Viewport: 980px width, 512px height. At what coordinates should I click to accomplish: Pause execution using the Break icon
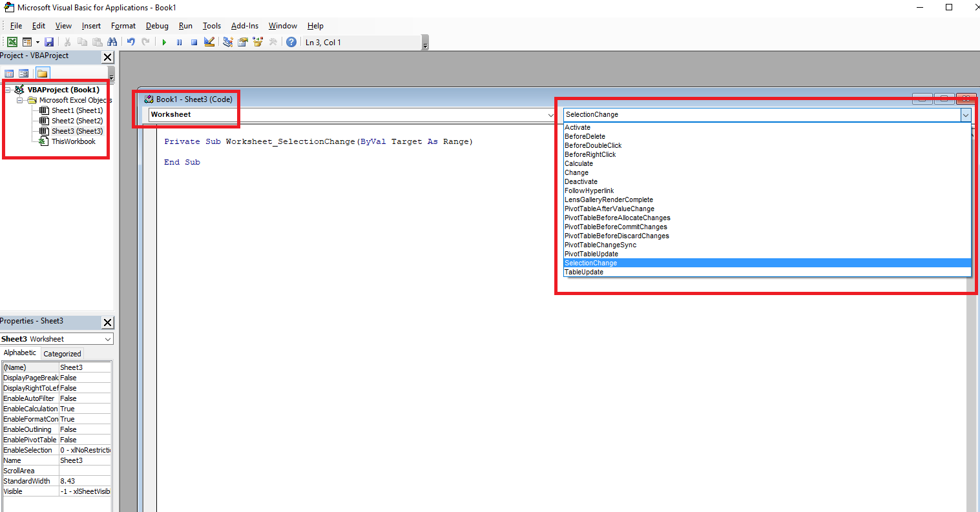[179, 41]
